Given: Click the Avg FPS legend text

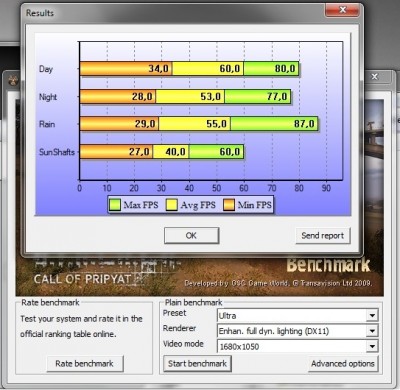Looking at the screenshot, I should pyautogui.click(x=198, y=205).
